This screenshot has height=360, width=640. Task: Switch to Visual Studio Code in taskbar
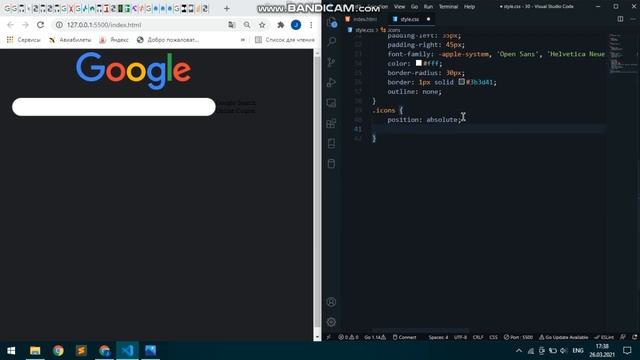[x=127, y=351]
